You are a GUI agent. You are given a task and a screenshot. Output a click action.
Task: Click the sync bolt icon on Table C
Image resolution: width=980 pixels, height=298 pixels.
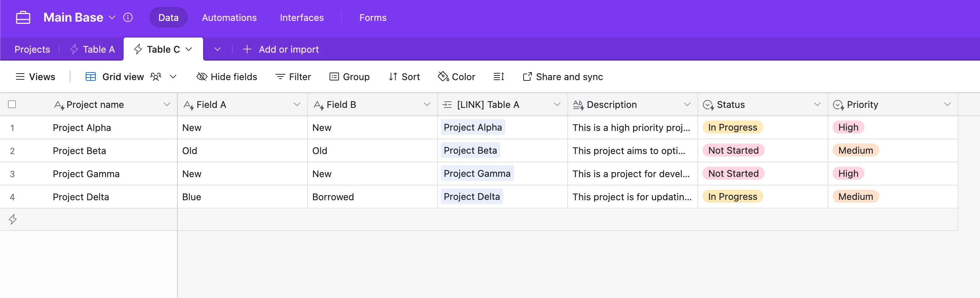click(138, 49)
